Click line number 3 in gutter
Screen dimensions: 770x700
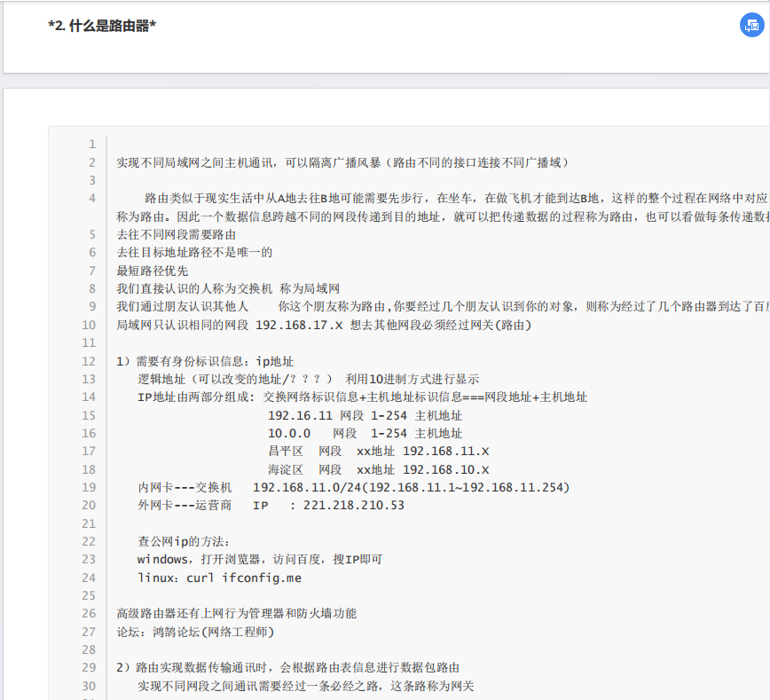92,180
